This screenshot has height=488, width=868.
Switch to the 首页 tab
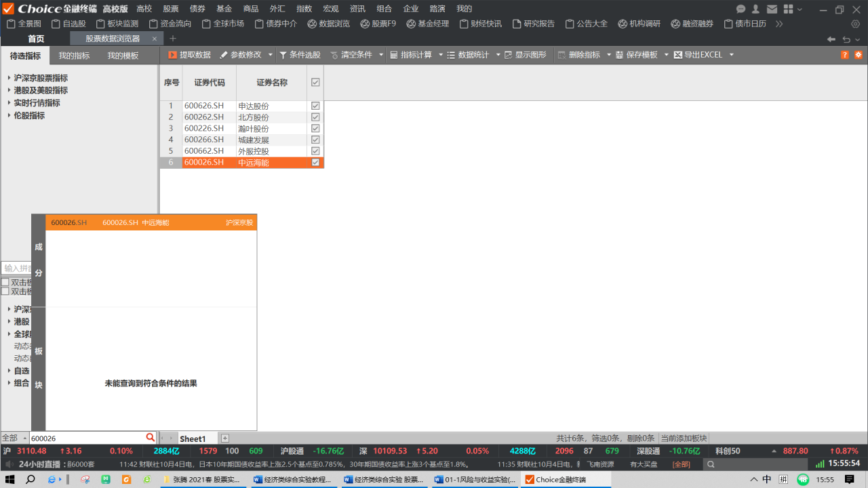click(x=36, y=39)
